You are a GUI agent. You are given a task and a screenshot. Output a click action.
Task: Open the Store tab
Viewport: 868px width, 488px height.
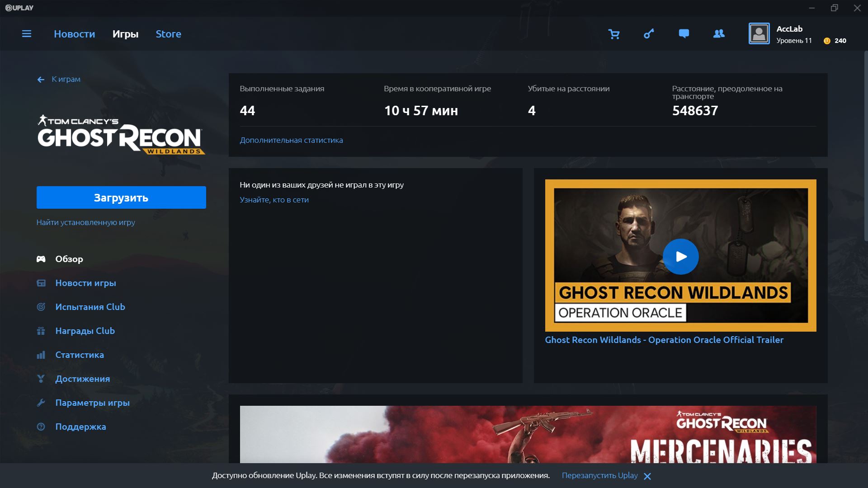(168, 34)
